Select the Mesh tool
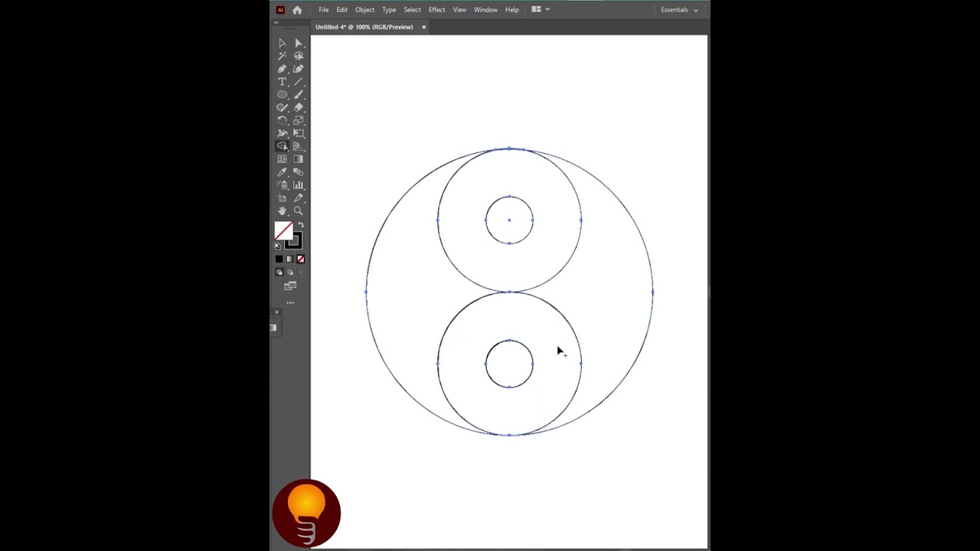The height and width of the screenshot is (551, 980). [x=282, y=159]
